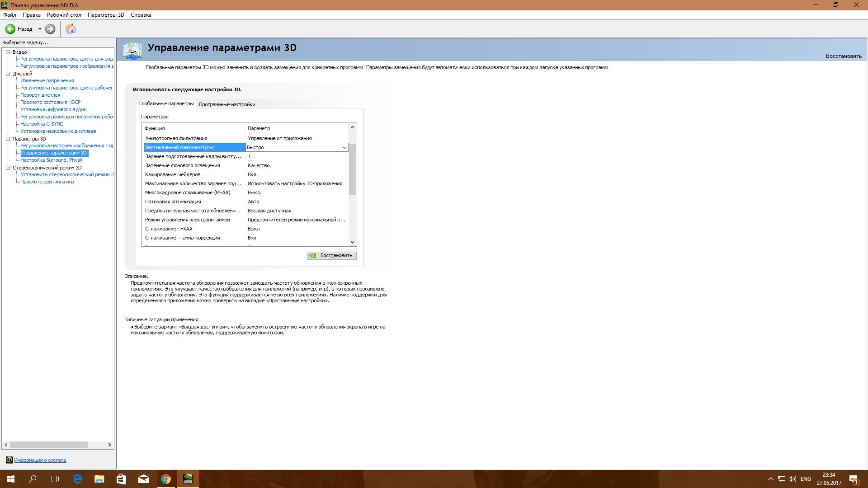868x488 pixels.
Task: Open the Home icon in toolbar
Action: [71, 29]
